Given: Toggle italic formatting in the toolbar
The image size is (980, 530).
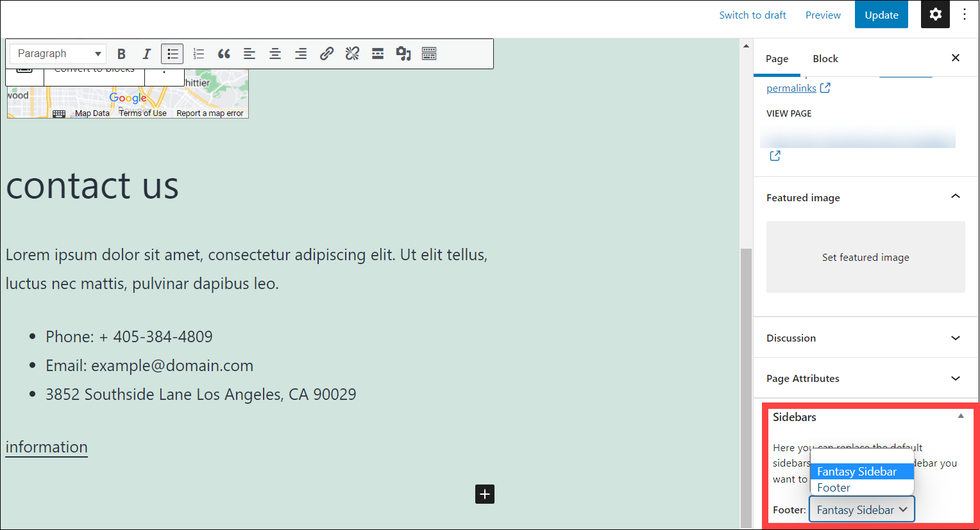Looking at the screenshot, I should 147,54.
